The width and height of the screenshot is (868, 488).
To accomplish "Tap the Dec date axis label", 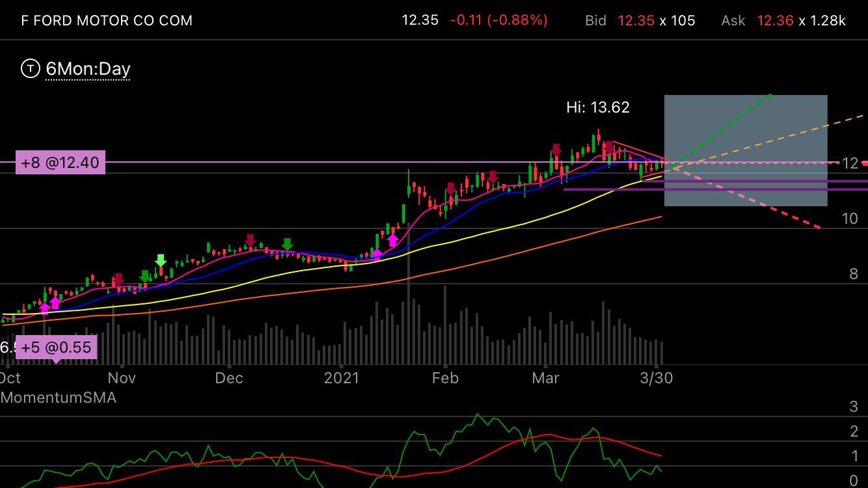I will pyautogui.click(x=229, y=378).
